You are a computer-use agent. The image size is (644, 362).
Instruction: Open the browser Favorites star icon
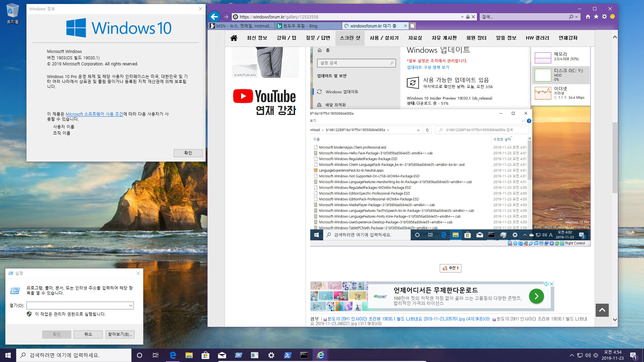(x=596, y=16)
